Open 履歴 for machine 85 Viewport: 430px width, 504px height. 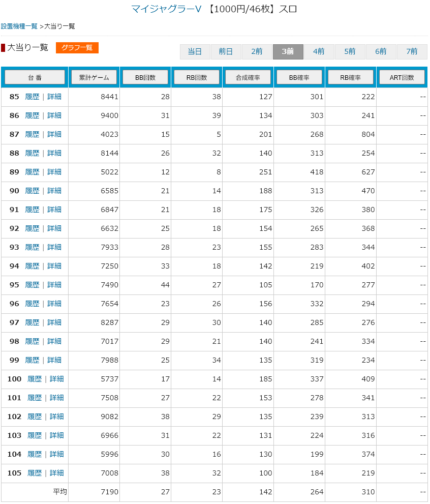pyautogui.click(x=32, y=97)
